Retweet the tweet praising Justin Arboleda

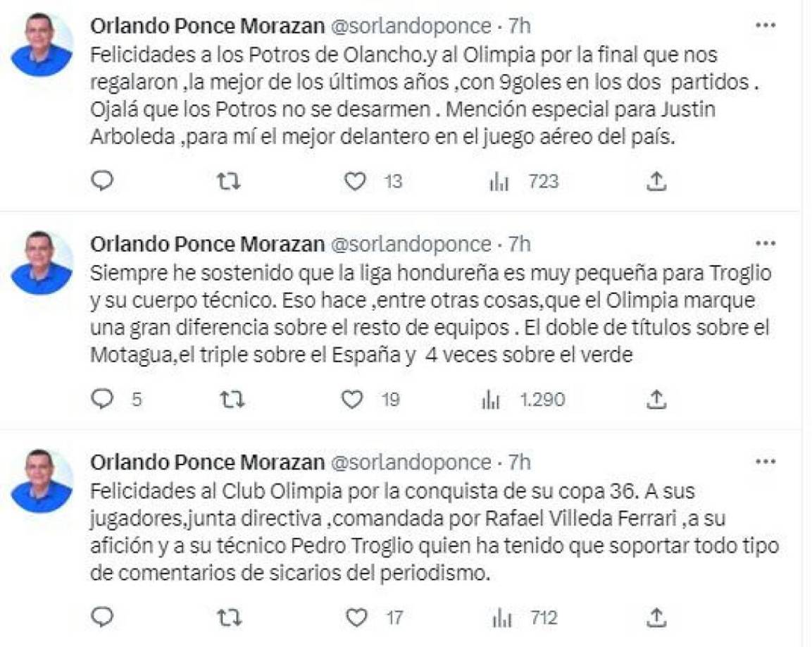pos(229,181)
